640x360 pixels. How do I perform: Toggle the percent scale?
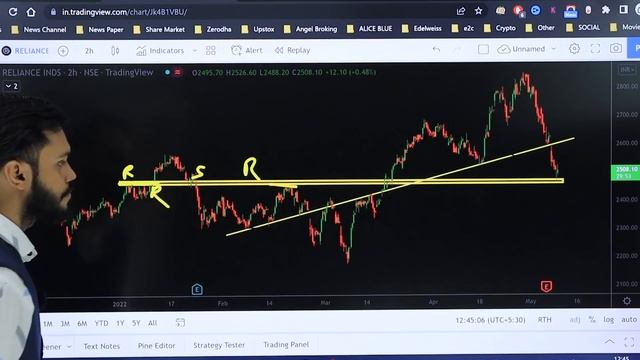coord(592,320)
